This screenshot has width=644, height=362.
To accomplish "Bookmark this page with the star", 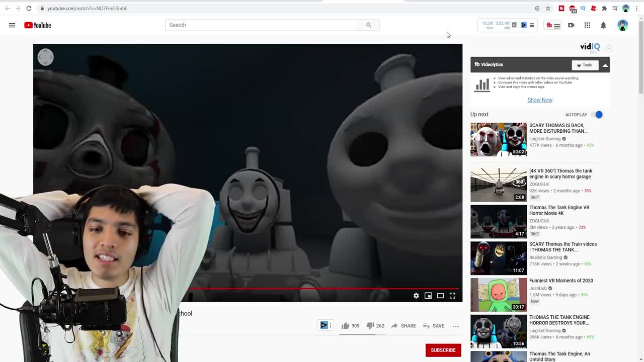I will (x=548, y=8).
